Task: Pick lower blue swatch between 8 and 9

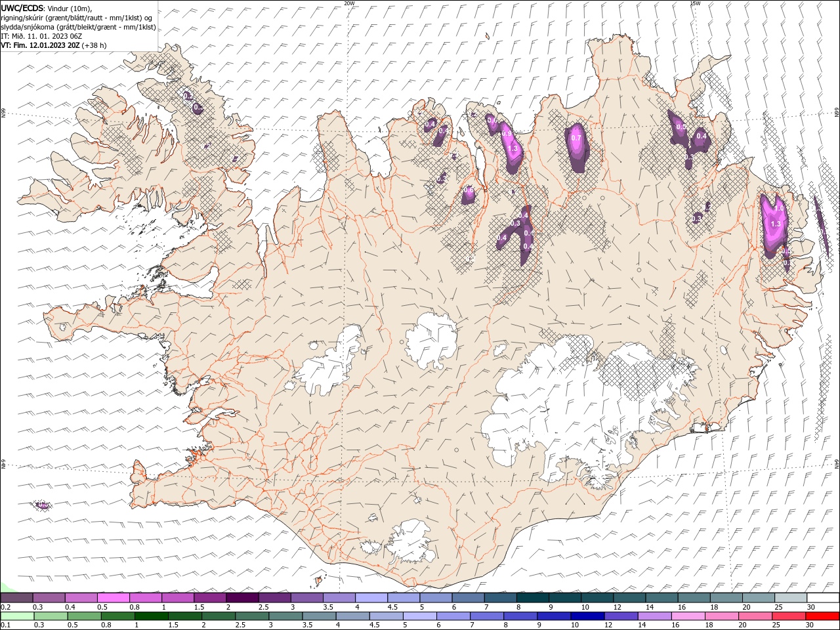Action: click(x=520, y=617)
